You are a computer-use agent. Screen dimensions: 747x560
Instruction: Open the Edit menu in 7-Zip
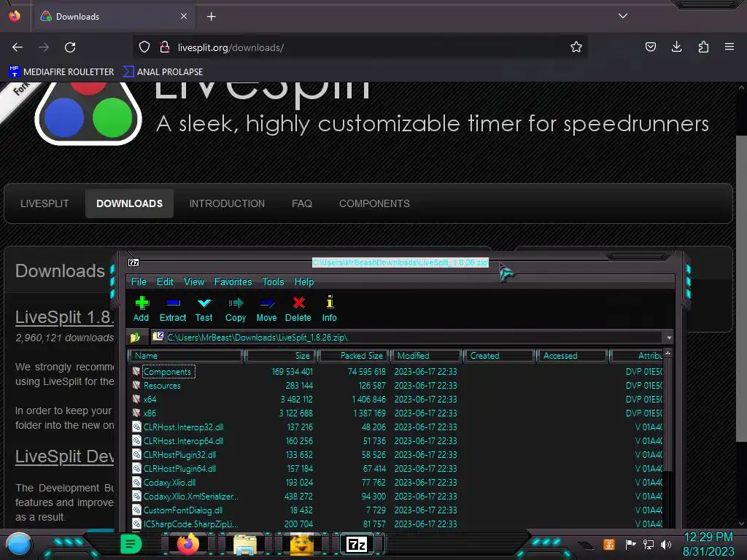(165, 282)
